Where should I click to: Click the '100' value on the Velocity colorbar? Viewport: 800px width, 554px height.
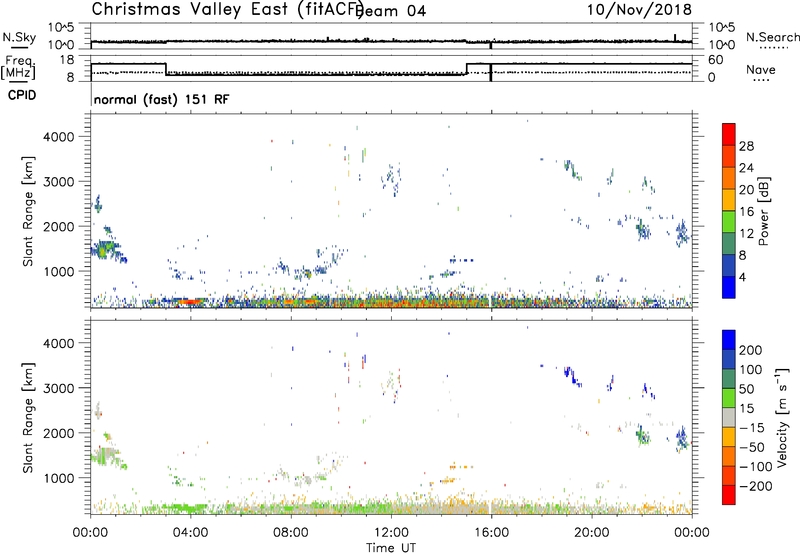pos(751,369)
